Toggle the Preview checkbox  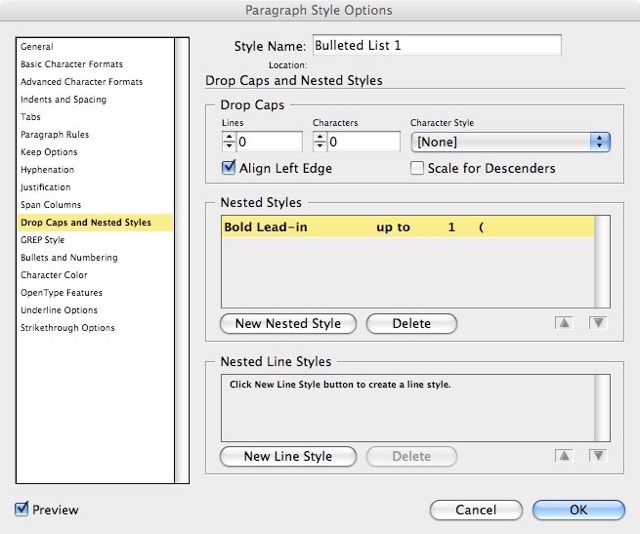[22, 510]
